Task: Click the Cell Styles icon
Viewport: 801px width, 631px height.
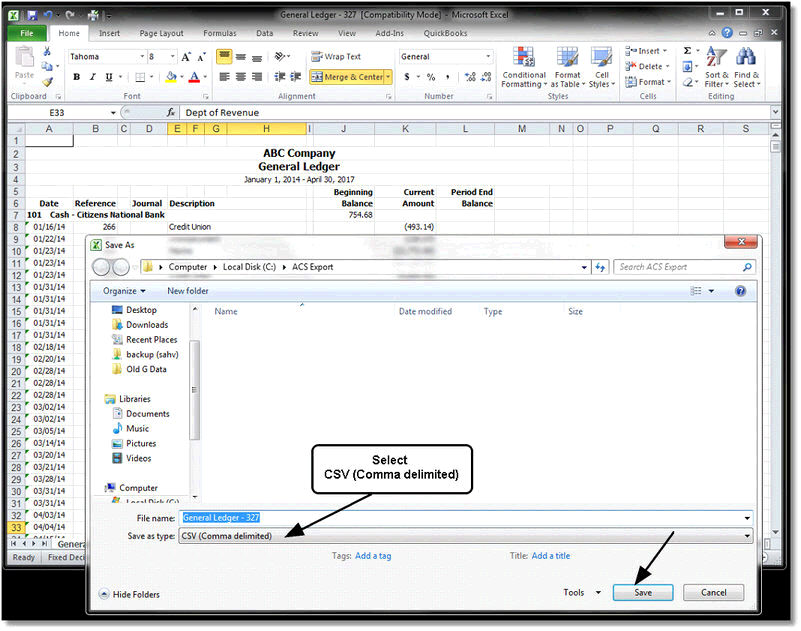Action: tap(602, 57)
